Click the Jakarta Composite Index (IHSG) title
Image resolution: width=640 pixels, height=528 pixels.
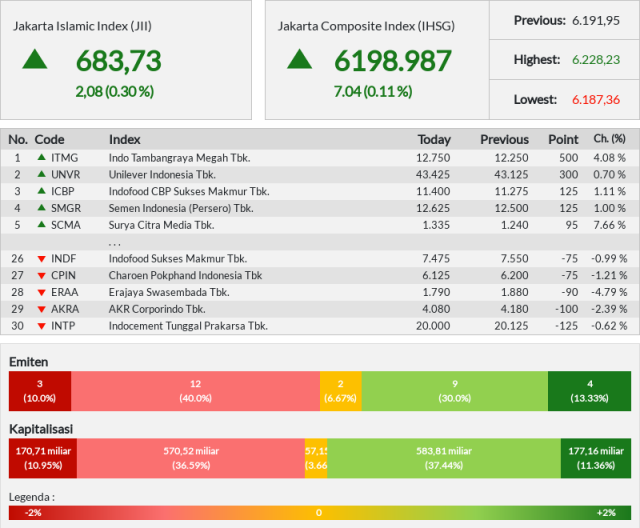coord(367,26)
